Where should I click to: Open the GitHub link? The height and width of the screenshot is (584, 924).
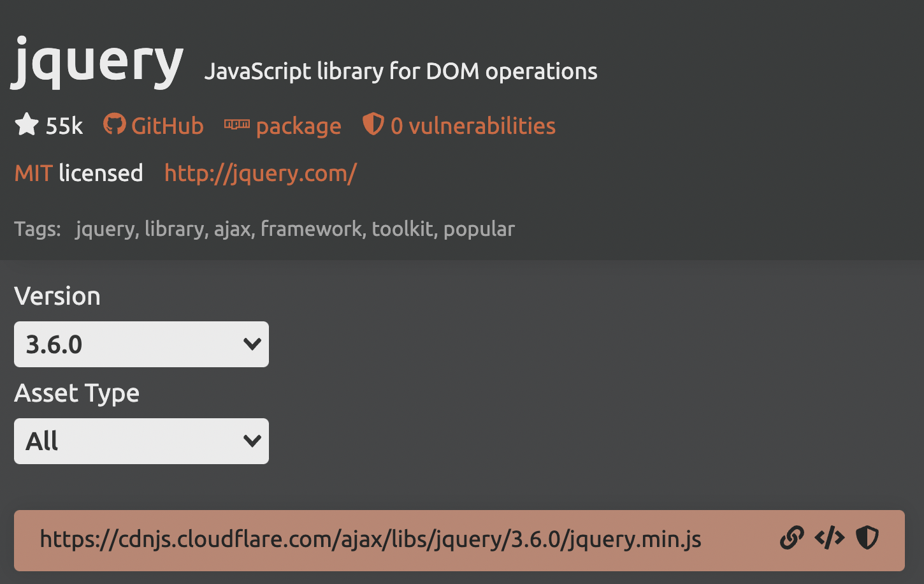[154, 126]
